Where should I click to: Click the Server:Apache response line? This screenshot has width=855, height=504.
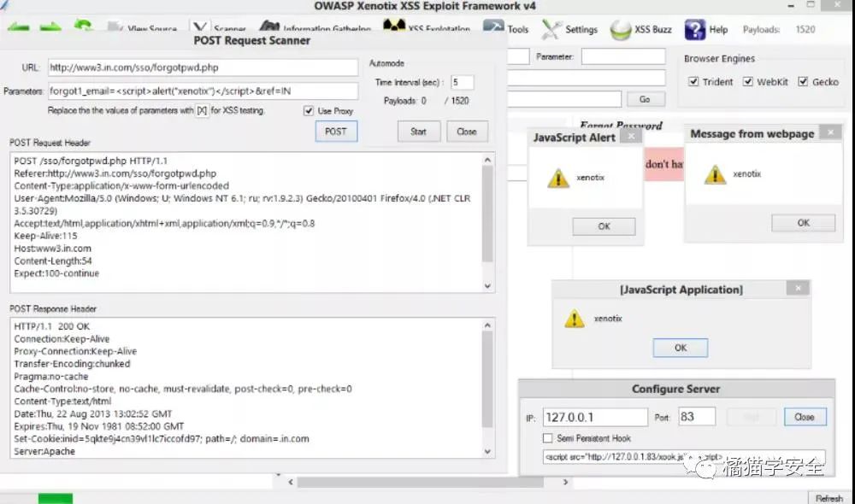(x=44, y=451)
